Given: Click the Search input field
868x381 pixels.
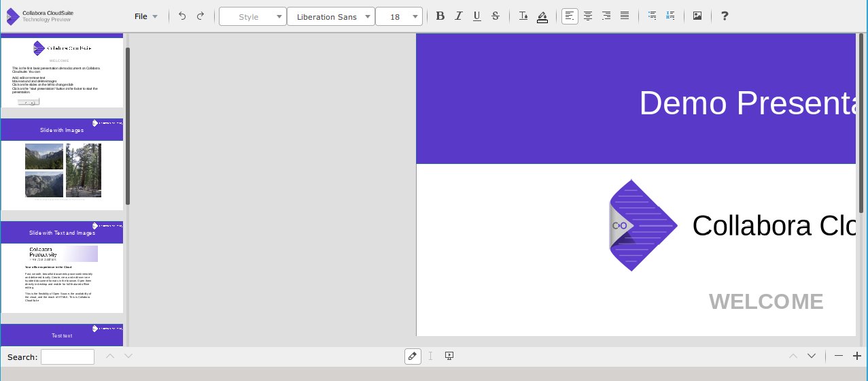Looking at the screenshot, I should pos(67,357).
